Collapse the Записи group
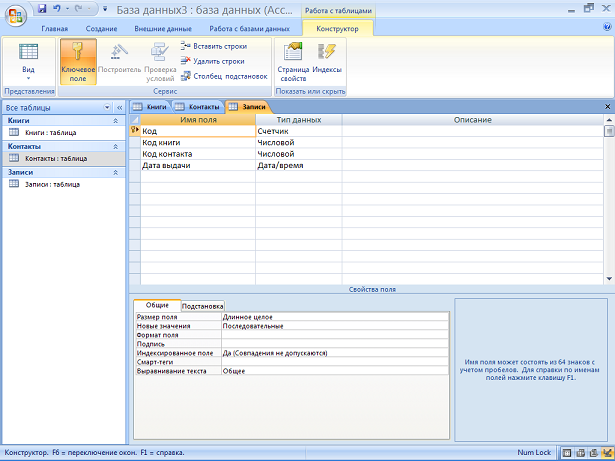 (x=115, y=173)
